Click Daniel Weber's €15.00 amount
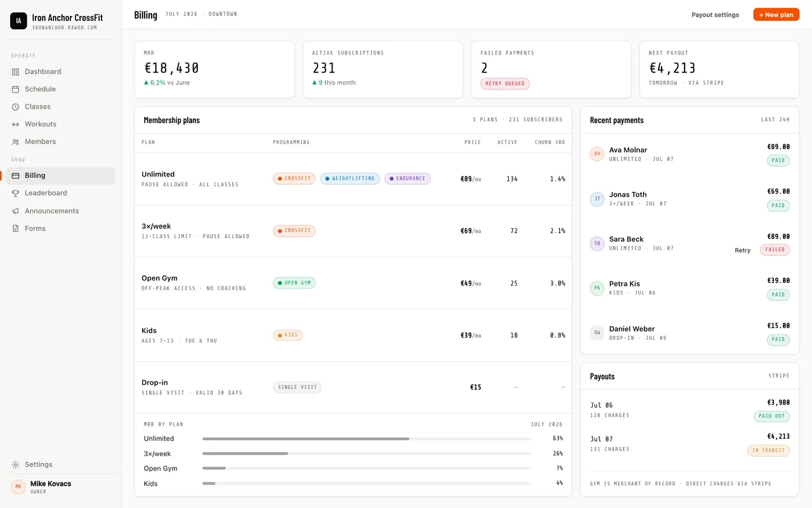 point(778,326)
